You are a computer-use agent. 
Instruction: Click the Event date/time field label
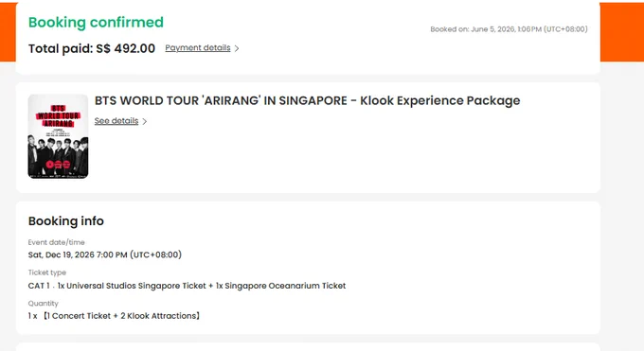pos(56,242)
